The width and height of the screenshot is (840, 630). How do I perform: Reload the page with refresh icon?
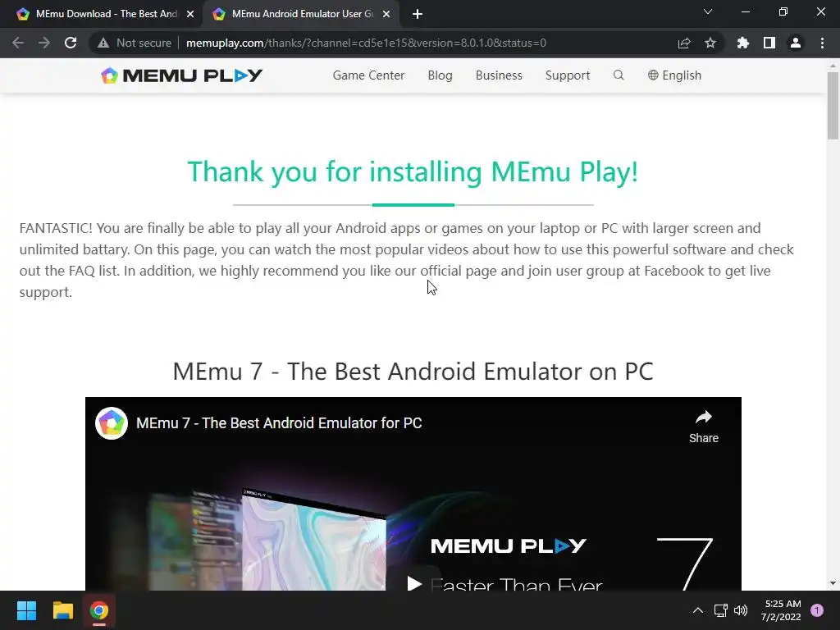point(71,43)
